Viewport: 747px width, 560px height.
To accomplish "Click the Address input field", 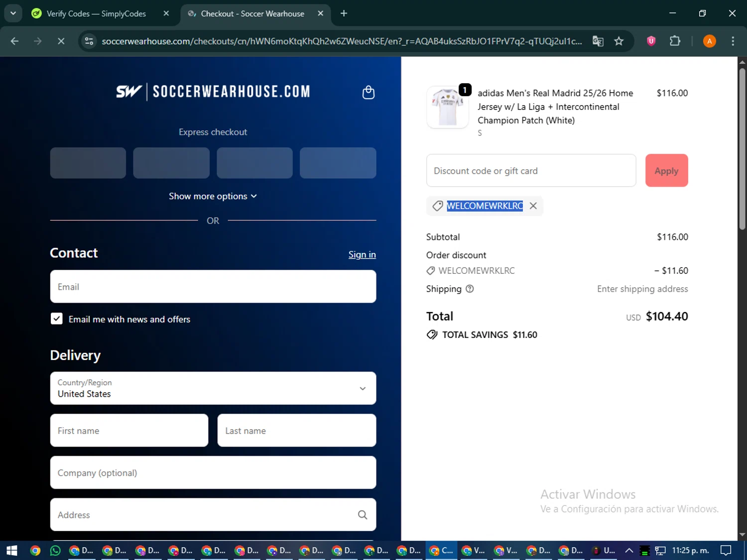I will pyautogui.click(x=213, y=515).
